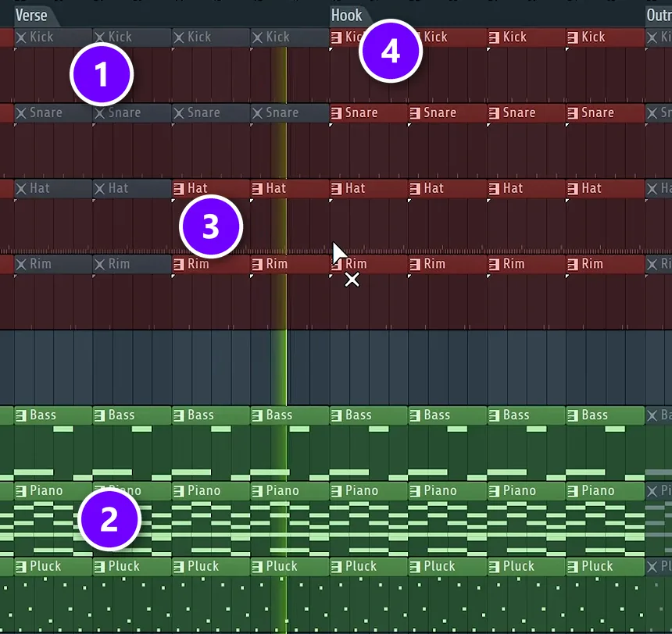672x634 pixels.
Task: Open pattern icon on Hook's first Bass clip
Action: click(337, 415)
